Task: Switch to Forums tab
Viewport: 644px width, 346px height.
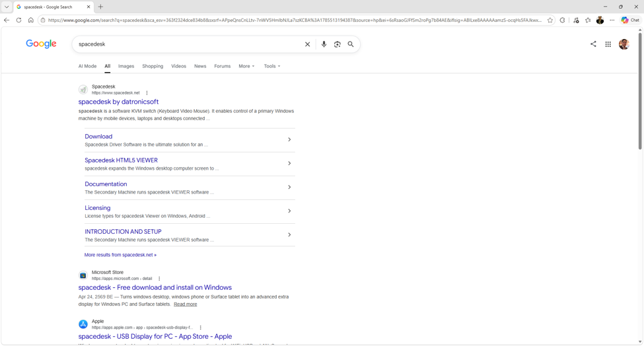Action: [222, 66]
